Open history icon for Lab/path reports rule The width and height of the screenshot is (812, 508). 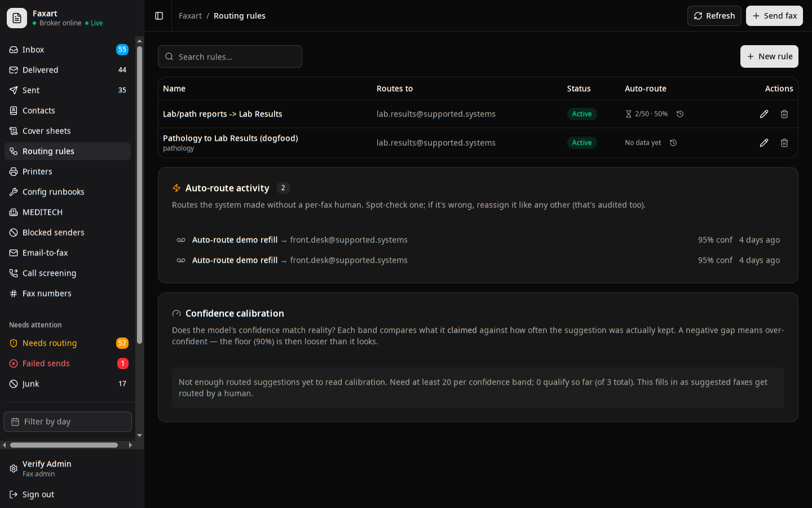pos(680,114)
